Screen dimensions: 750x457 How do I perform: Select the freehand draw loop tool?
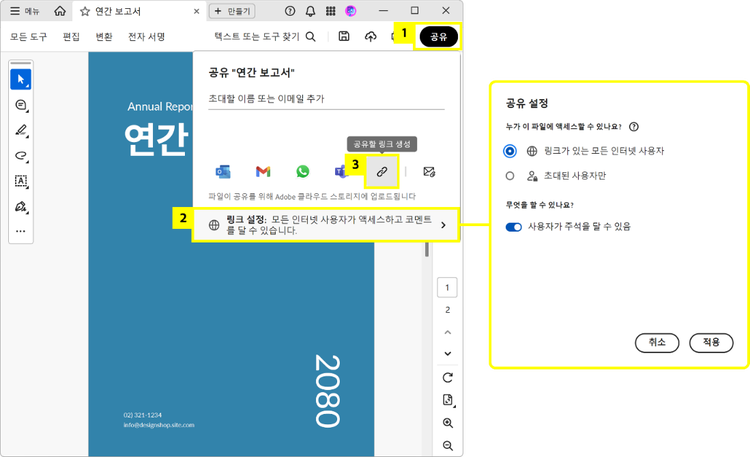tap(21, 156)
